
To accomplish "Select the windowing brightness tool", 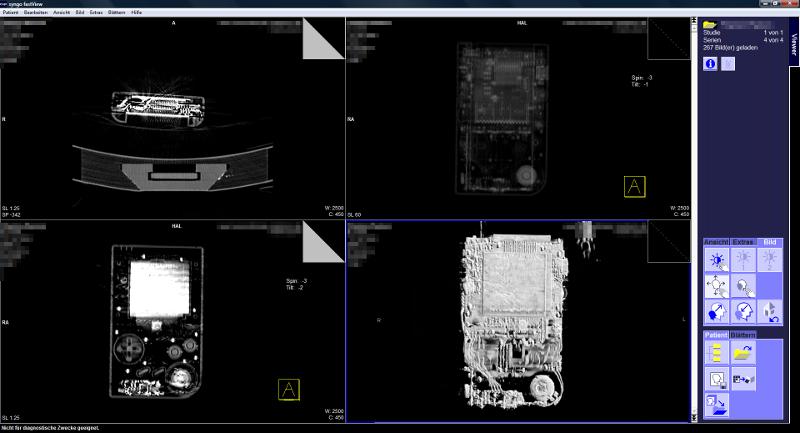I will (x=717, y=260).
